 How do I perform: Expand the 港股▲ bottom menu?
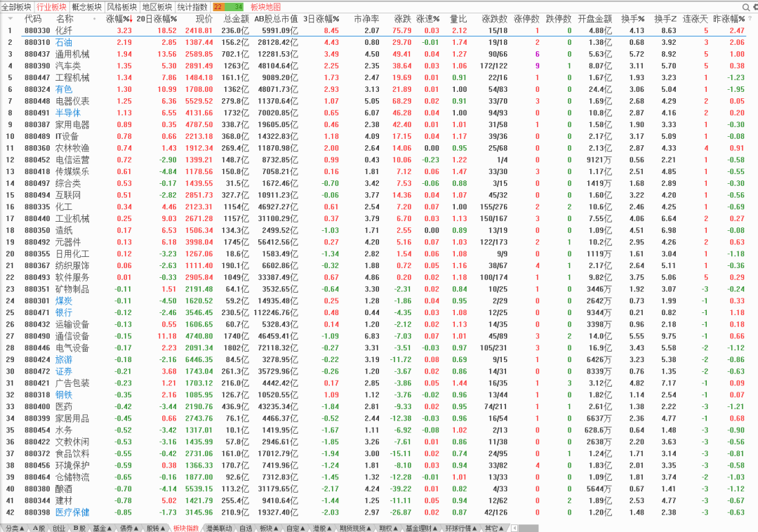pyautogui.click(x=322, y=528)
